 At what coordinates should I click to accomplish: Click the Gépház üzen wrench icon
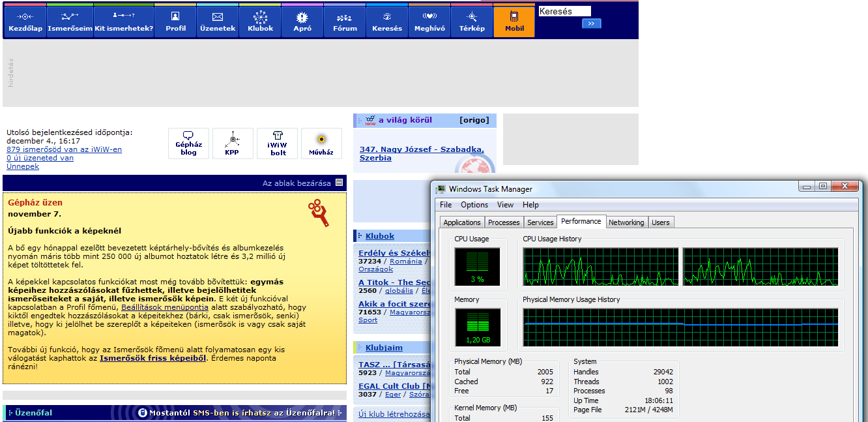319,213
